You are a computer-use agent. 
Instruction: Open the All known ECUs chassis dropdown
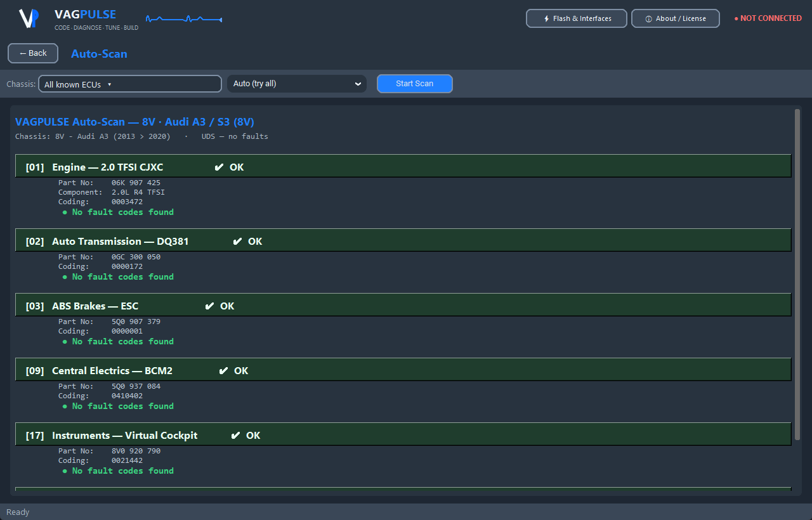[130, 84]
